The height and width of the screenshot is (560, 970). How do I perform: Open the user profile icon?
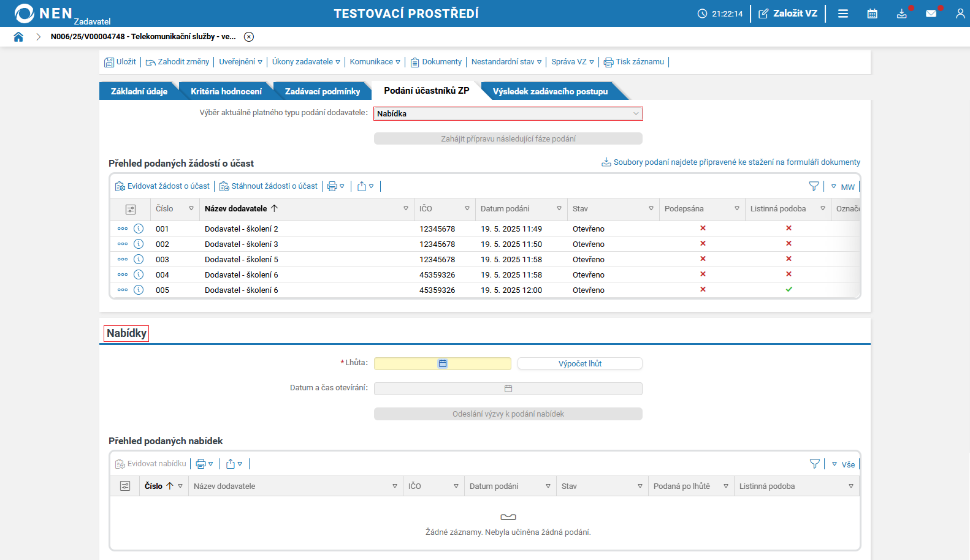[960, 13]
